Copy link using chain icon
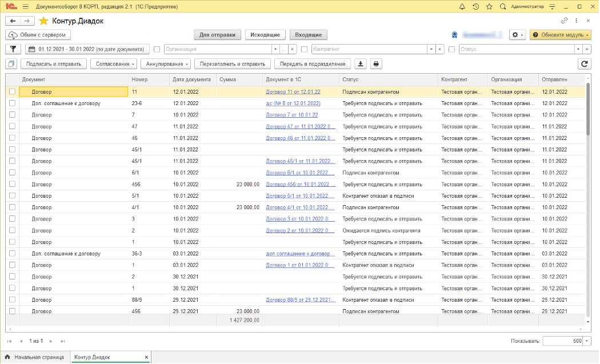Image resolution: width=600 pixels, height=364 pixels. tap(564, 21)
